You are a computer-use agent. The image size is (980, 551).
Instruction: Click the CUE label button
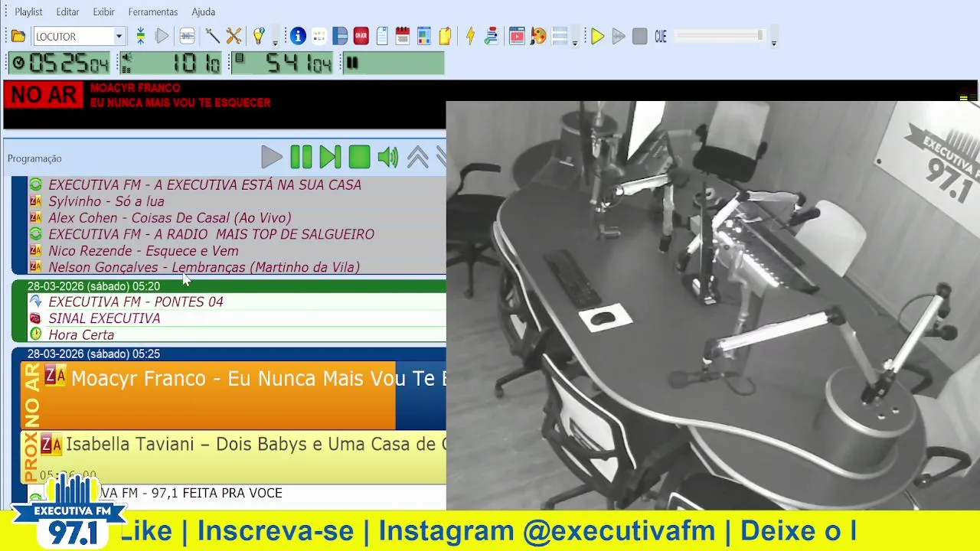(x=661, y=36)
